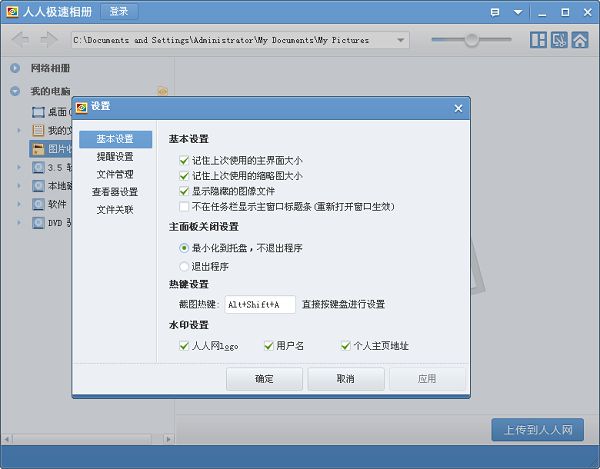The image size is (600, 469).
Task: Uncheck 显示隐藏的图像文件
Action: tap(184, 191)
